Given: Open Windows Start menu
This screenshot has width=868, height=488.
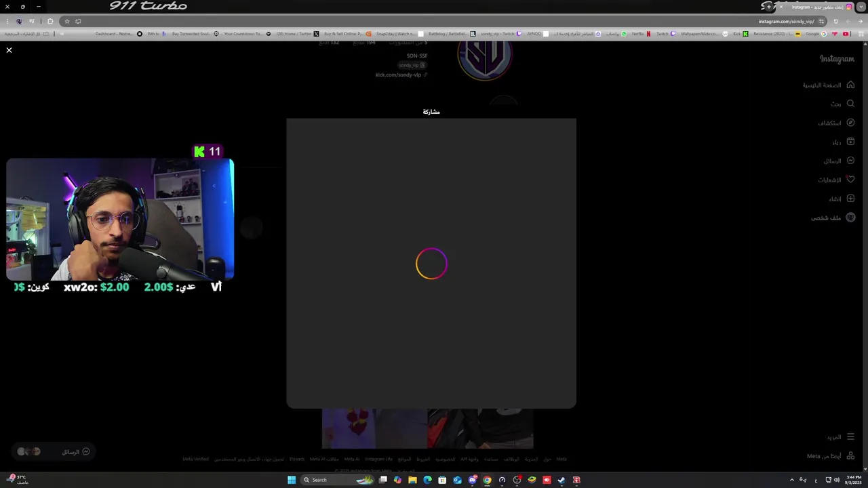Looking at the screenshot, I should click(292, 480).
